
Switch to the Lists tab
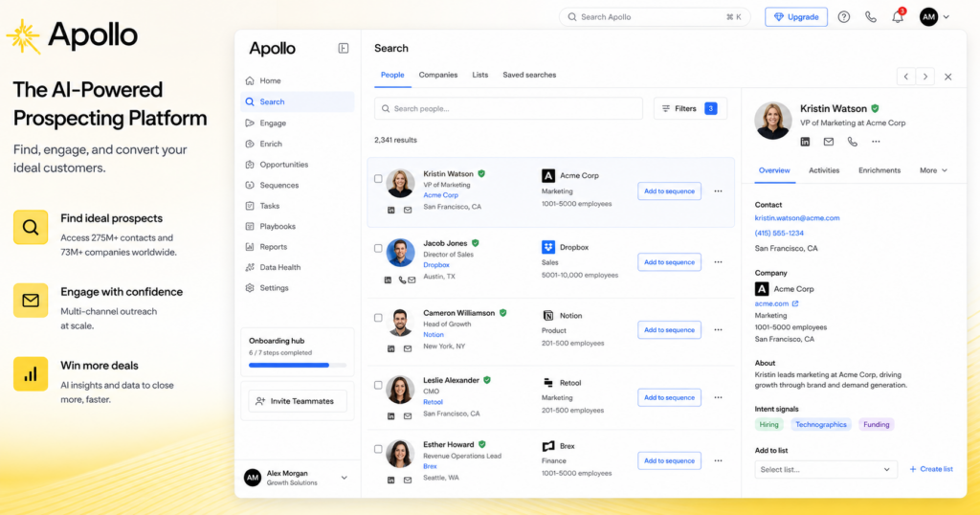point(480,75)
